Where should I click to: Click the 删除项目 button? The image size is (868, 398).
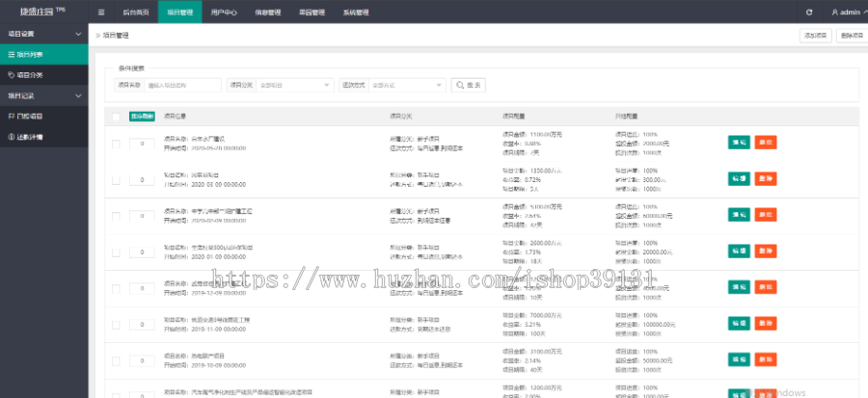point(852,36)
